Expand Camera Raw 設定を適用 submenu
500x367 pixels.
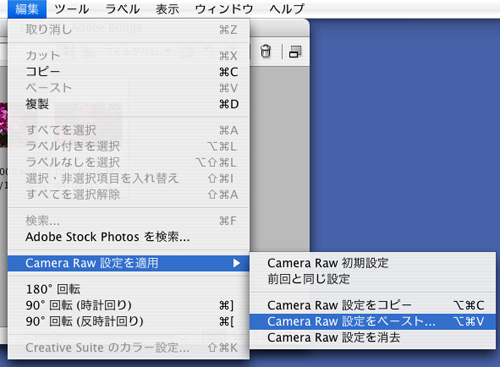(x=129, y=263)
